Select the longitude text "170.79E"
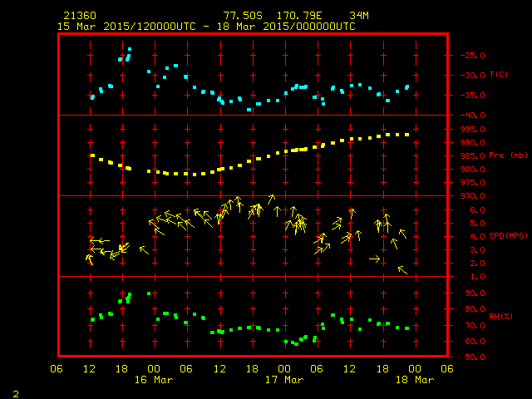Viewport: 532px width, 399px height. coord(299,16)
